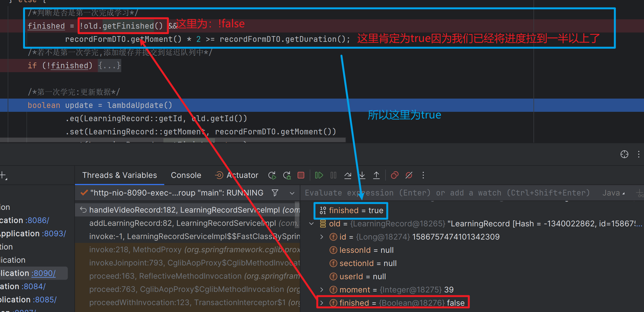Expand the moment Integer variable

[322, 290]
